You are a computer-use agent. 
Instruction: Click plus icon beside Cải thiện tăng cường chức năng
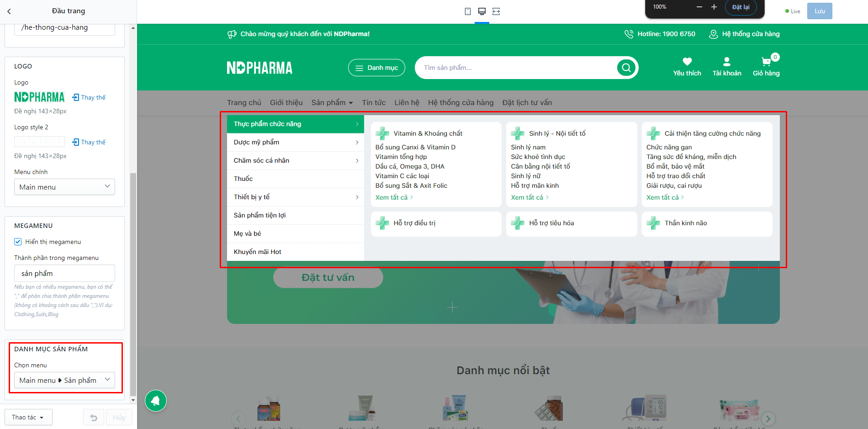pos(653,133)
